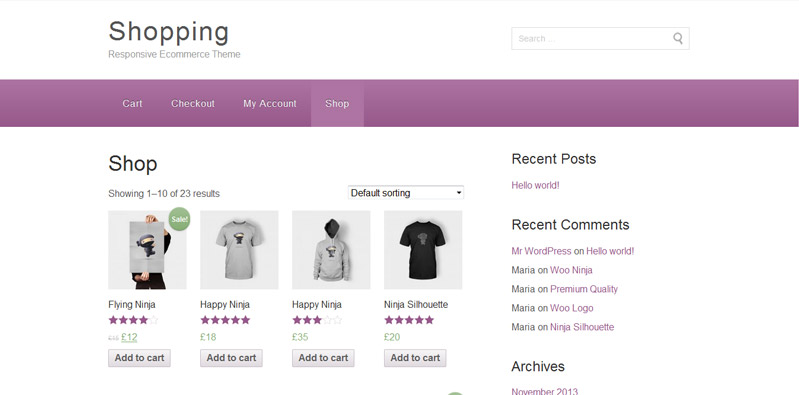Open the Shopping site title link

click(169, 32)
